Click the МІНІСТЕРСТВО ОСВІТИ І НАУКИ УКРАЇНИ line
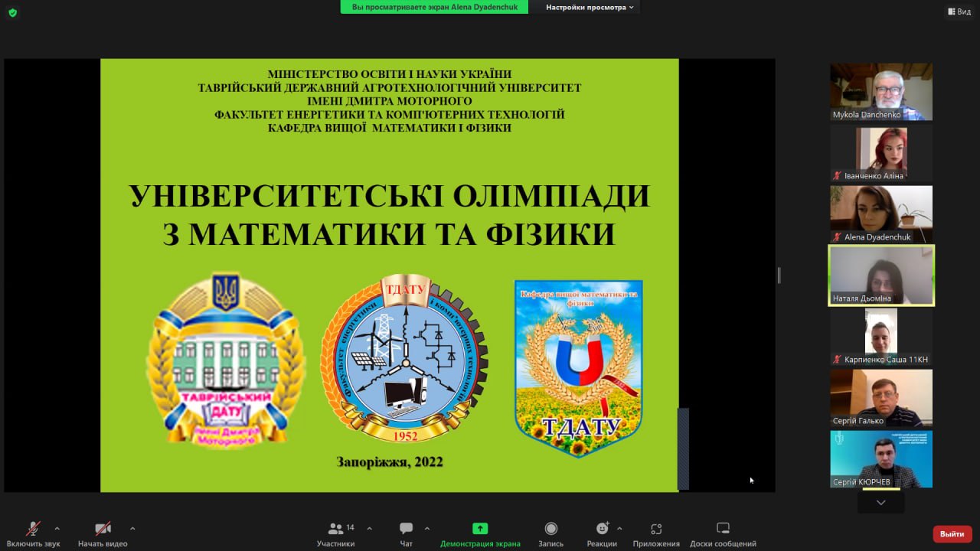Image resolution: width=980 pixels, height=551 pixels. [390, 74]
